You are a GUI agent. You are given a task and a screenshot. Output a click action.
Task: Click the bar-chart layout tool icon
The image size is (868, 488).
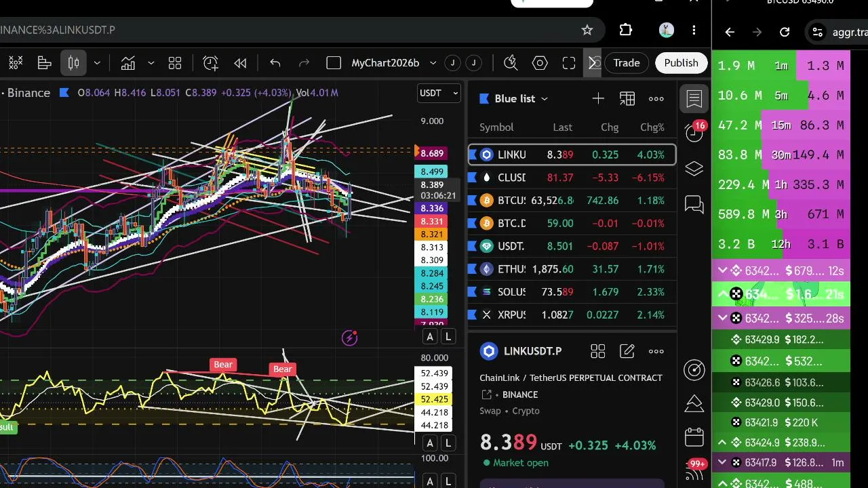click(x=45, y=63)
